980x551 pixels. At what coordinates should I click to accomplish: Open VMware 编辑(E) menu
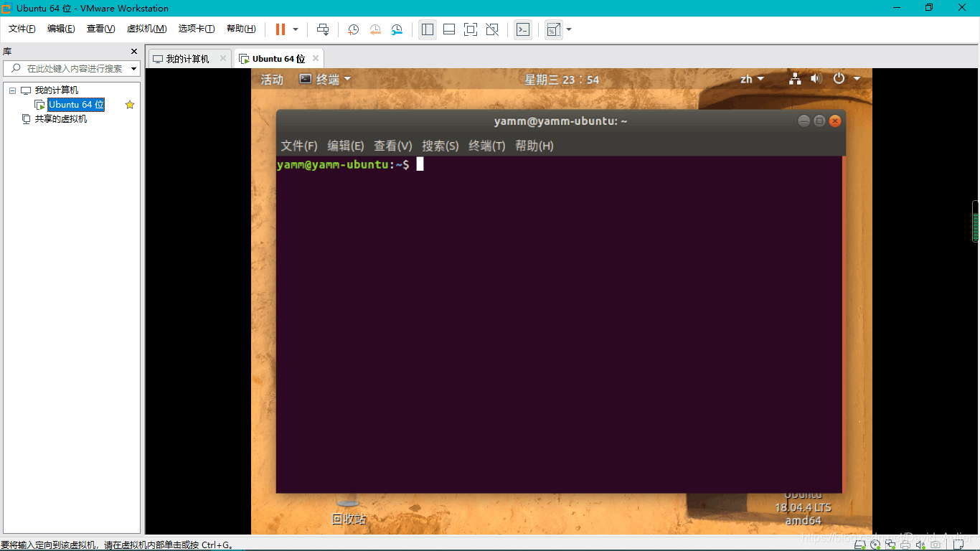[x=61, y=29]
